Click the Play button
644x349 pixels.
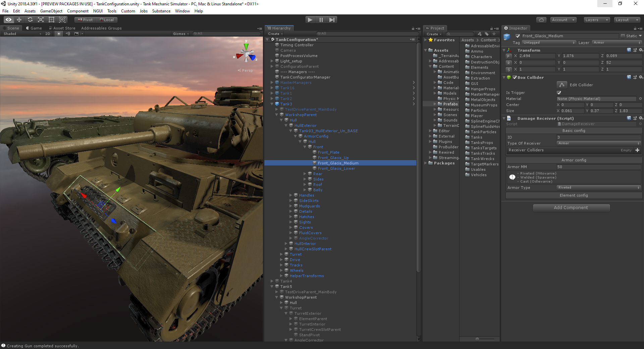tap(310, 20)
